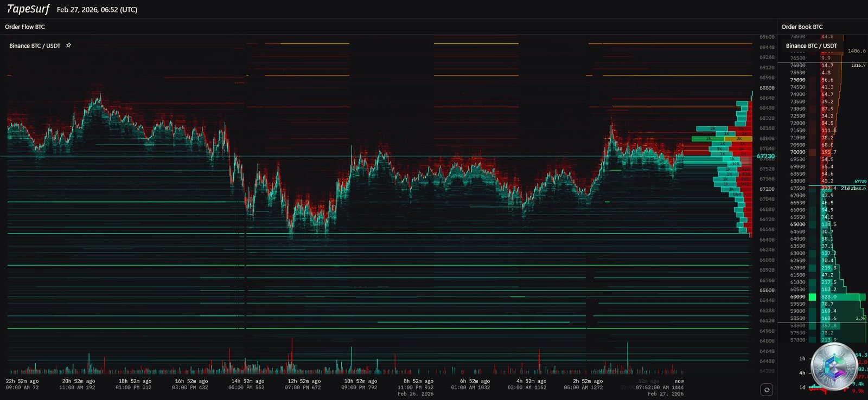Select the Order Flow BTC panel title
Viewport: 868px width, 400px height.
tap(25, 27)
